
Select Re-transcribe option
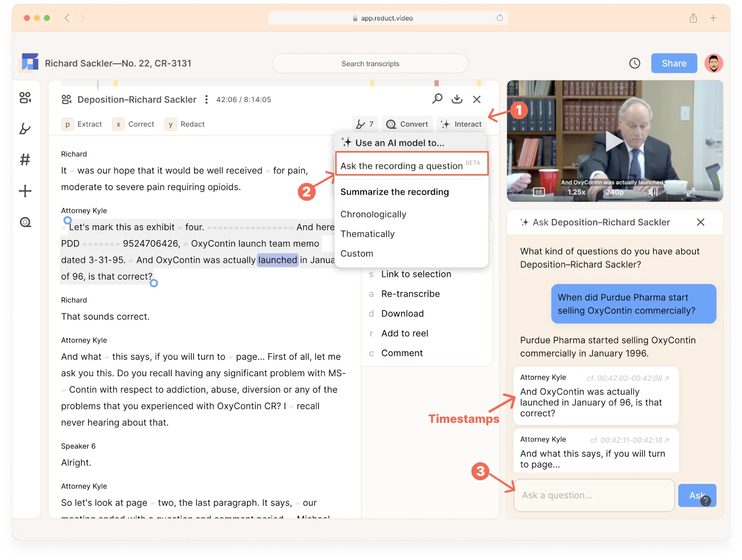point(410,294)
